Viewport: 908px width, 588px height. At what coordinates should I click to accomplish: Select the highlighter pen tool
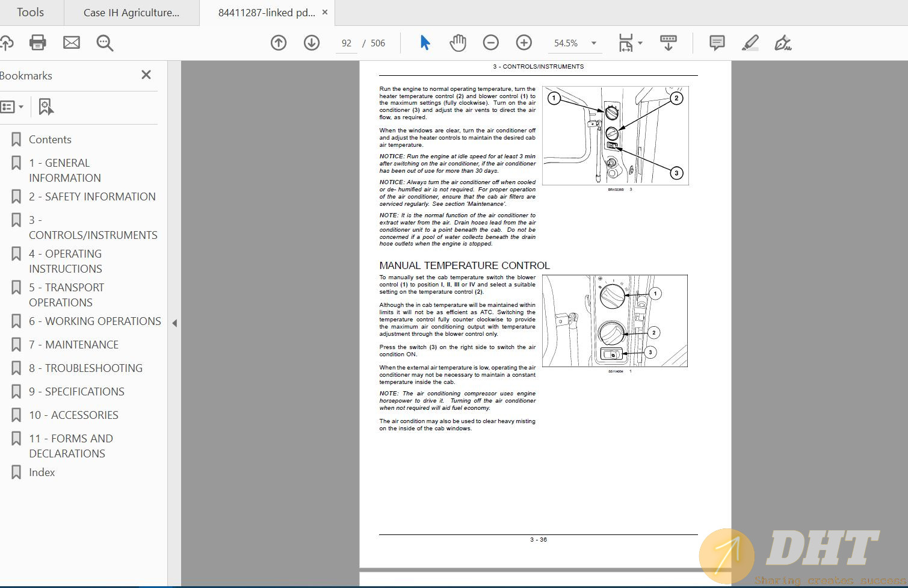point(750,43)
